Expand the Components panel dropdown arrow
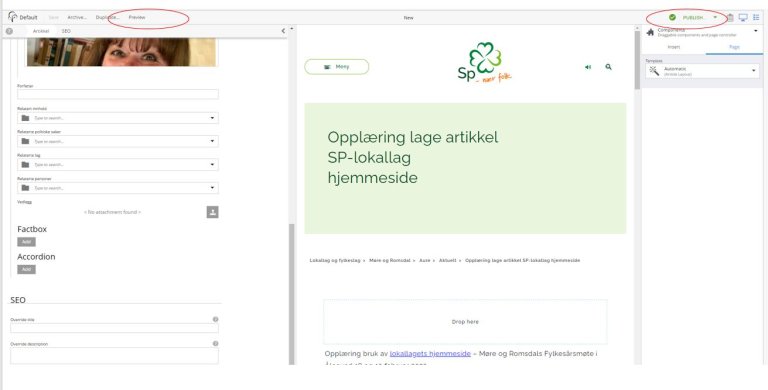 point(756,31)
